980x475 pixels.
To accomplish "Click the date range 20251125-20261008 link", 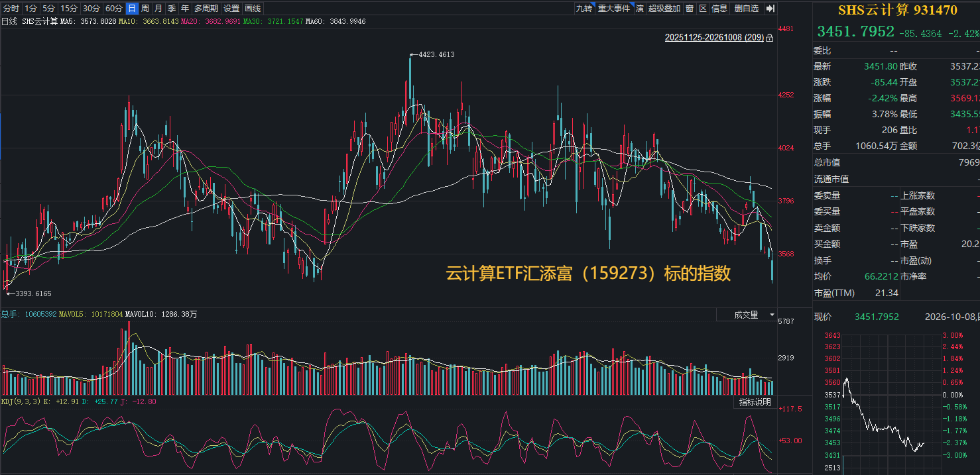I will [x=715, y=38].
